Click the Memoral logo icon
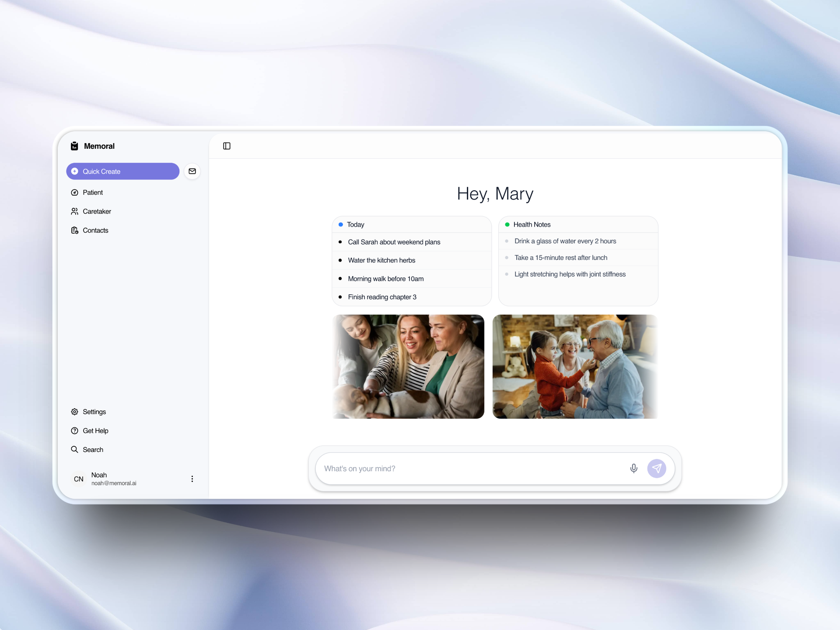Screen dimensions: 840x630 tap(74, 146)
